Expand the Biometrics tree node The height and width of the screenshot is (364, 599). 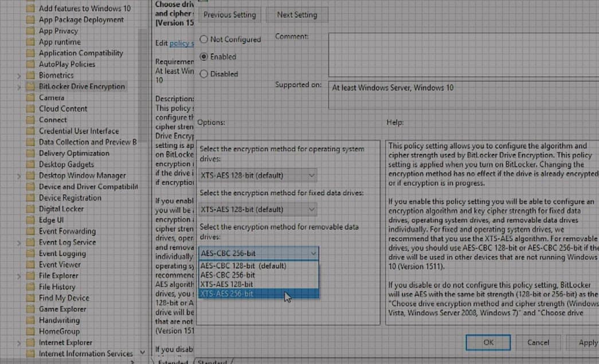19,76
